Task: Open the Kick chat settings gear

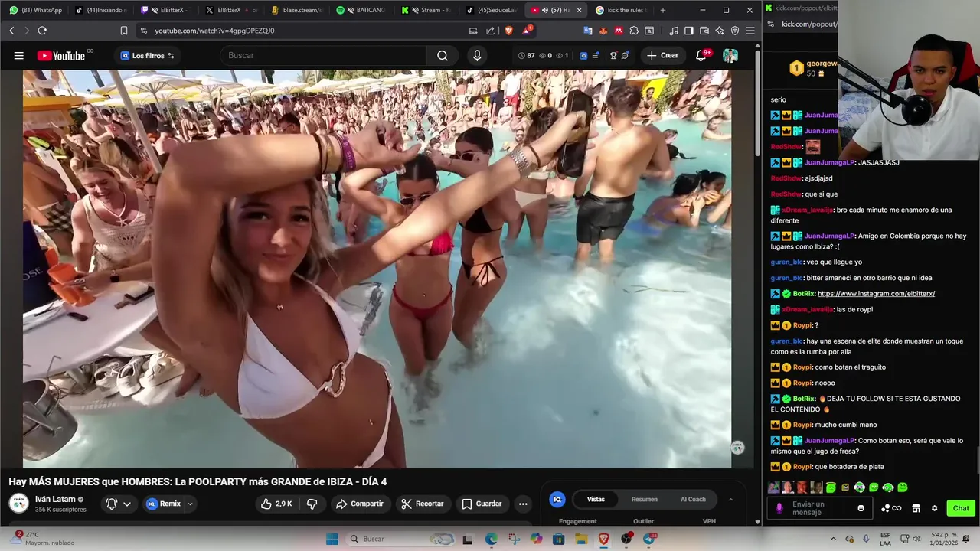Action: point(934,508)
